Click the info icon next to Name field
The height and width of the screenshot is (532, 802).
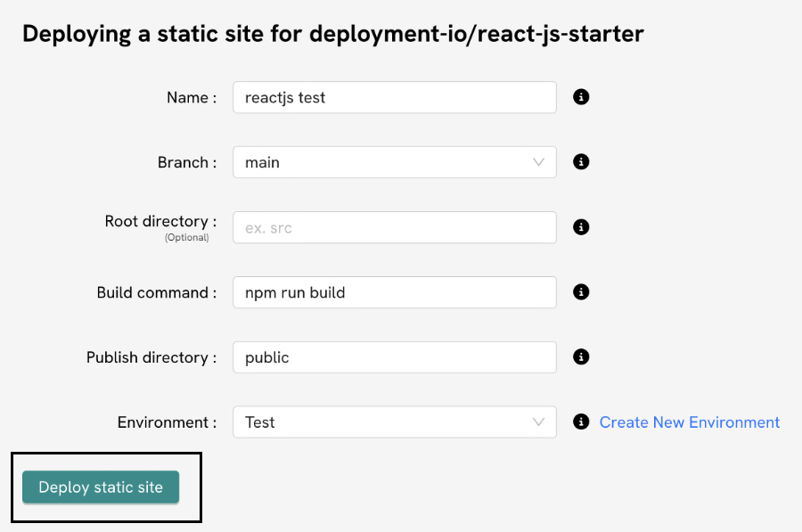pyautogui.click(x=581, y=97)
